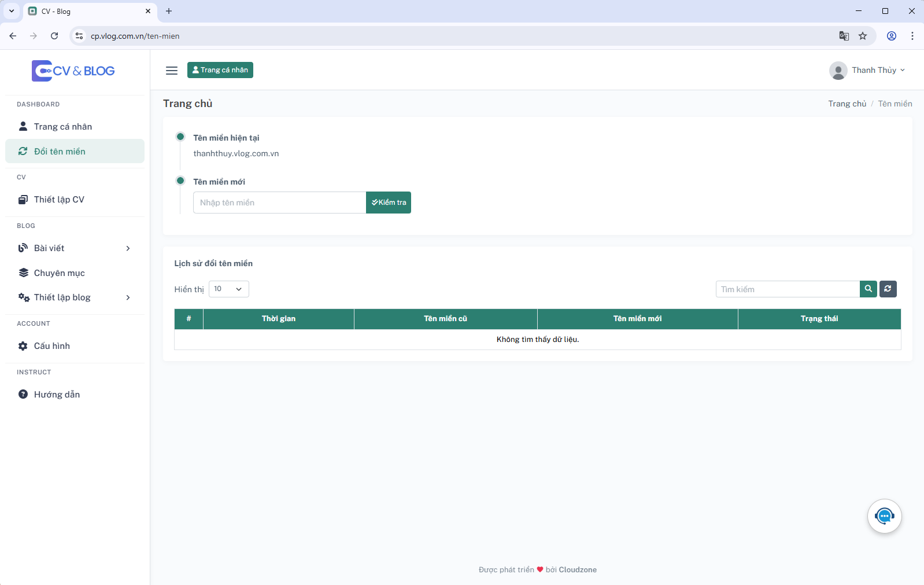Close the CV - Blog tab
Viewport: 924px width, 585px height.
pyautogui.click(x=148, y=11)
